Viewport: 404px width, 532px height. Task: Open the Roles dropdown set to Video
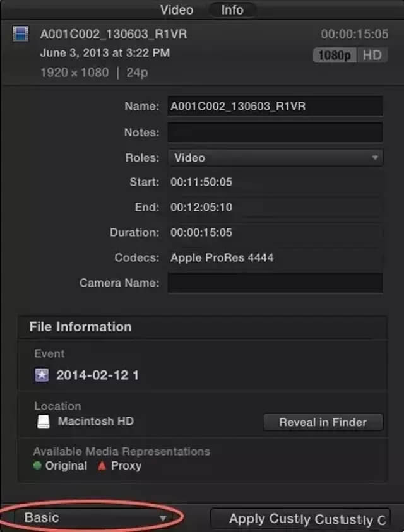click(x=275, y=158)
